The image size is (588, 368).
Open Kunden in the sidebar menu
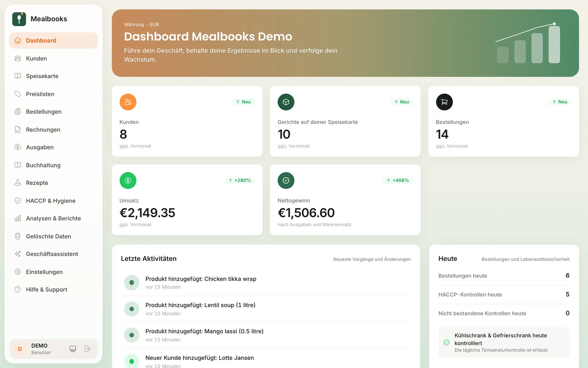[x=54, y=59]
